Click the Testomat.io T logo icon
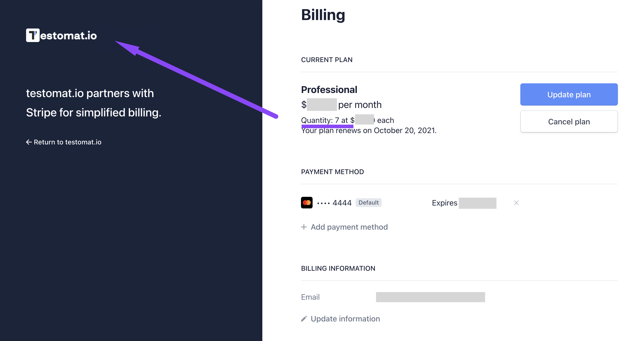Viewport: 644px width, 341px height. (x=33, y=35)
